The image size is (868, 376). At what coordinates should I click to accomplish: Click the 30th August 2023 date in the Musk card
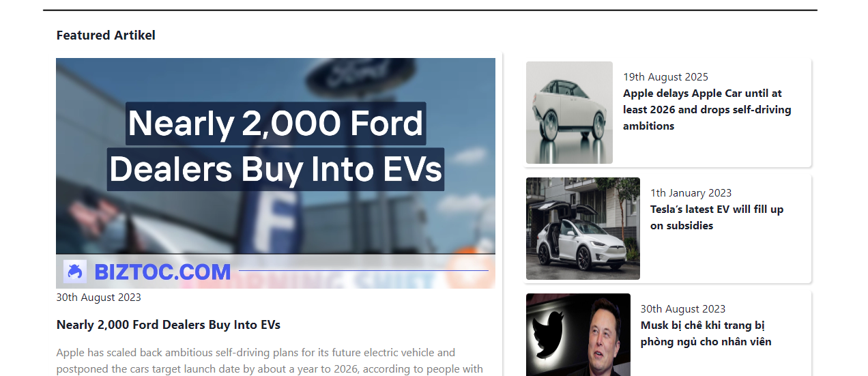(682, 308)
